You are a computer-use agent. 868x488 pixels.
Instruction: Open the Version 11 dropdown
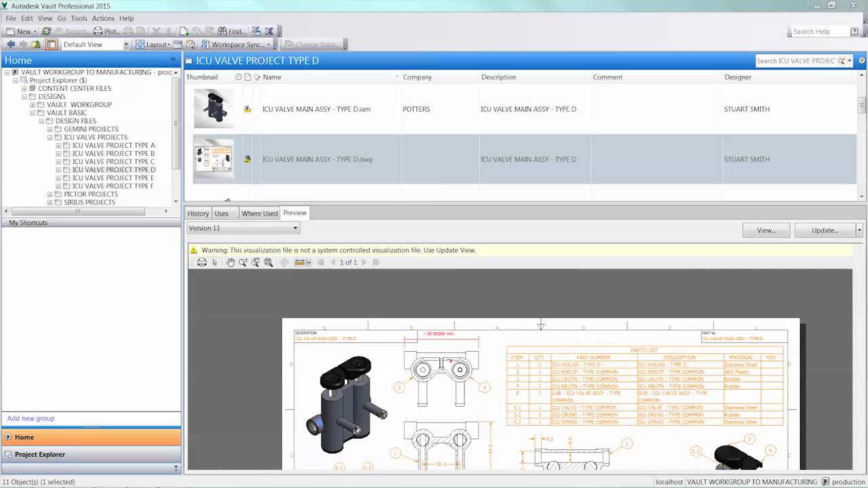click(x=243, y=228)
